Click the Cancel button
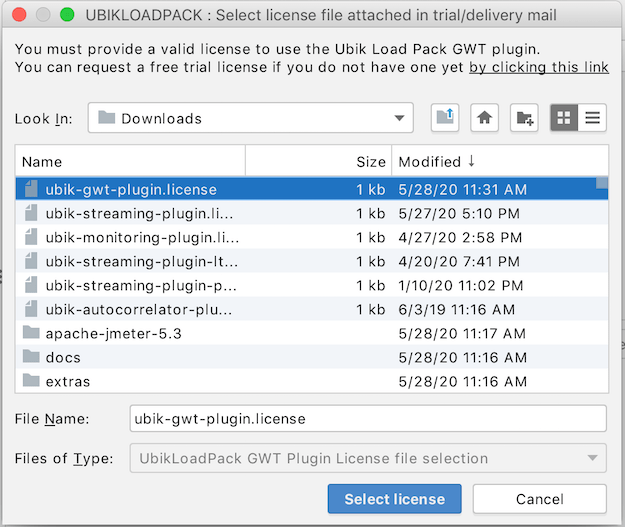 click(x=540, y=499)
